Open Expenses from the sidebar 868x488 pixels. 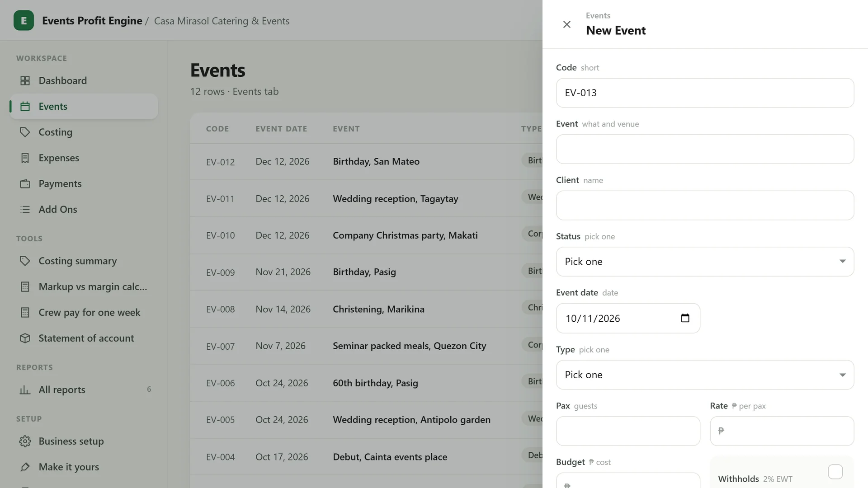point(84,158)
